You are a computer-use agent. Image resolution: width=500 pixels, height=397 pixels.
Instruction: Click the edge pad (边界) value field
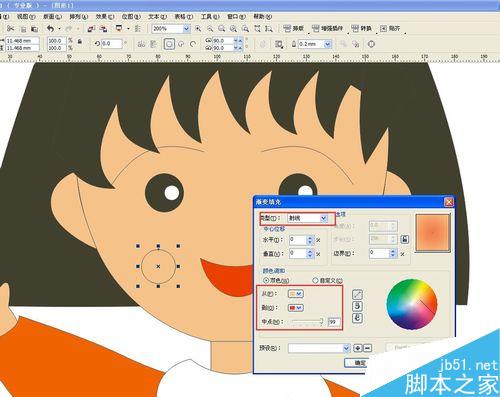tap(380, 253)
